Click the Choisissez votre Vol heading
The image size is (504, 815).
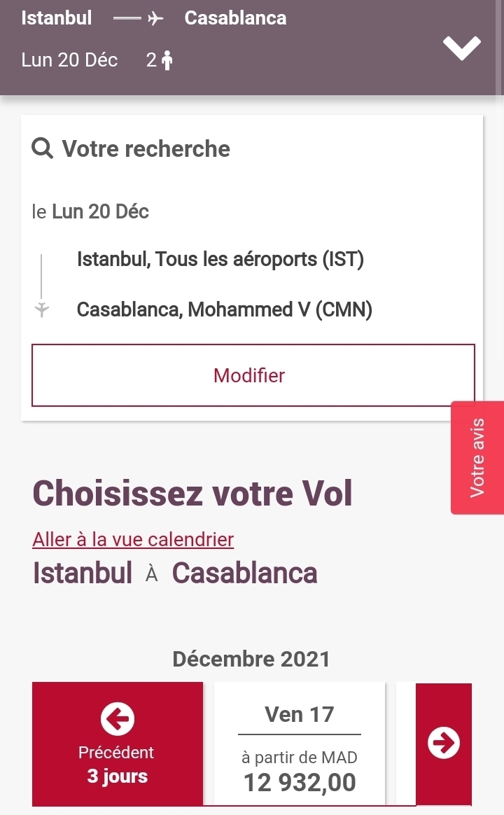(x=192, y=493)
